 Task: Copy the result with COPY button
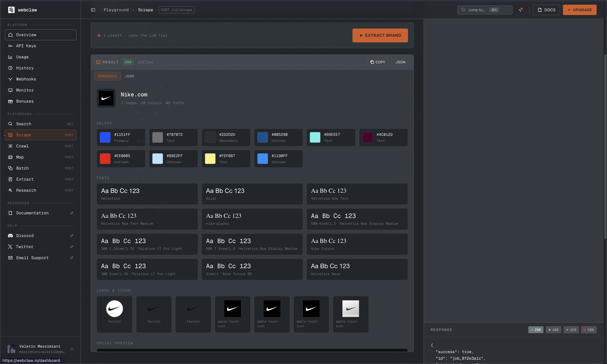point(378,62)
